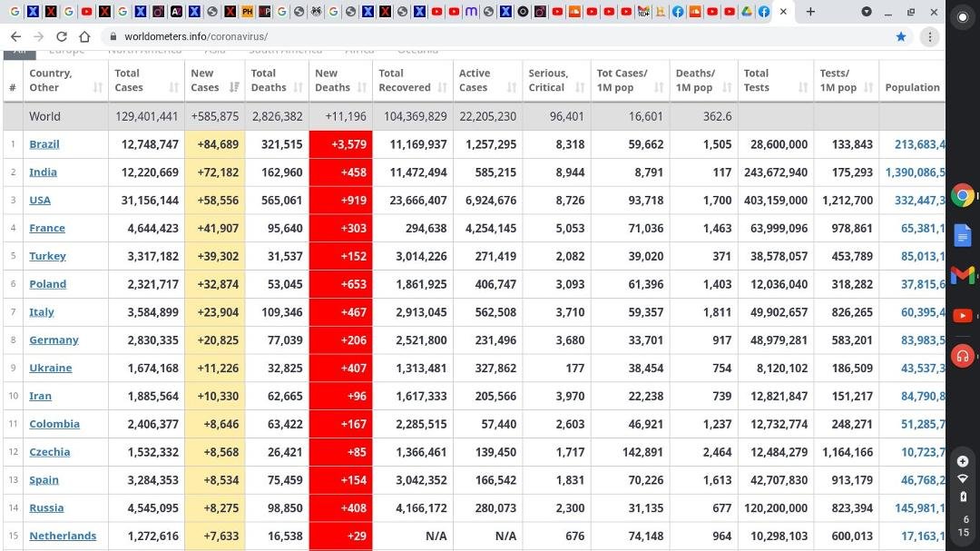Open India's population link 1,390,086
Viewport: 980px width, 551px height.
pos(915,172)
